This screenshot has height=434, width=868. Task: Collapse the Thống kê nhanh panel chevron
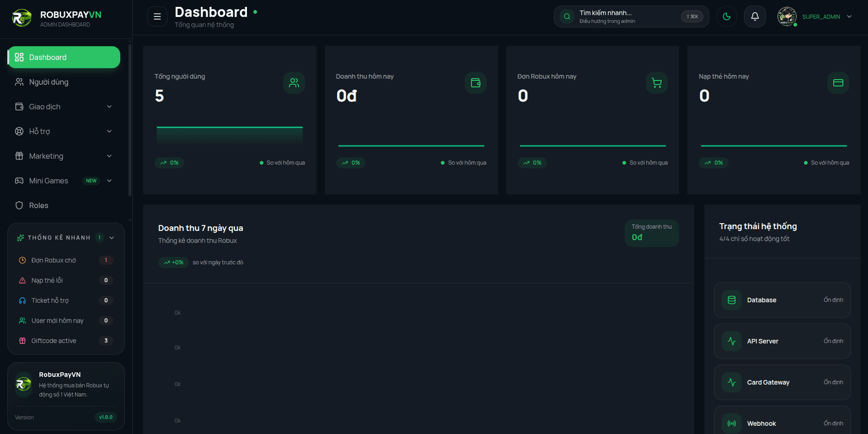pyautogui.click(x=112, y=237)
